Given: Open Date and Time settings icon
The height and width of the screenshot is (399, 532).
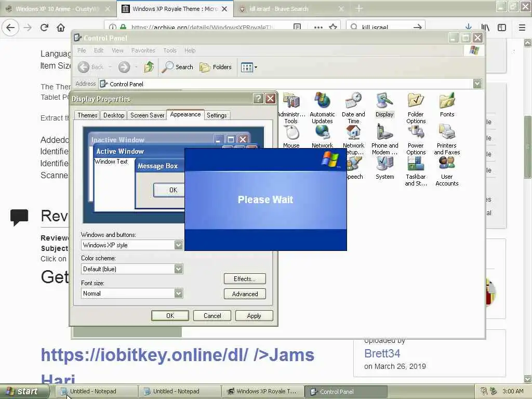Looking at the screenshot, I should pyautogui.click(x=353, y=108).
